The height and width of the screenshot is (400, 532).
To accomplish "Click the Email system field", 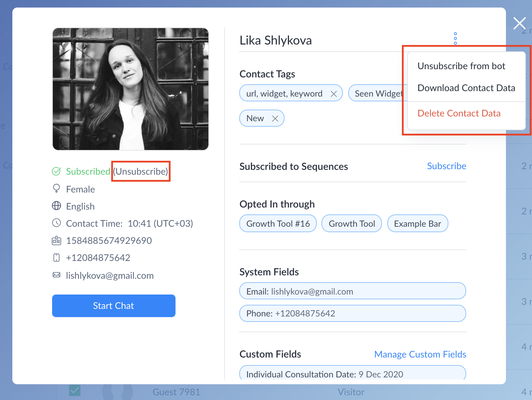I will coord(352,291).
